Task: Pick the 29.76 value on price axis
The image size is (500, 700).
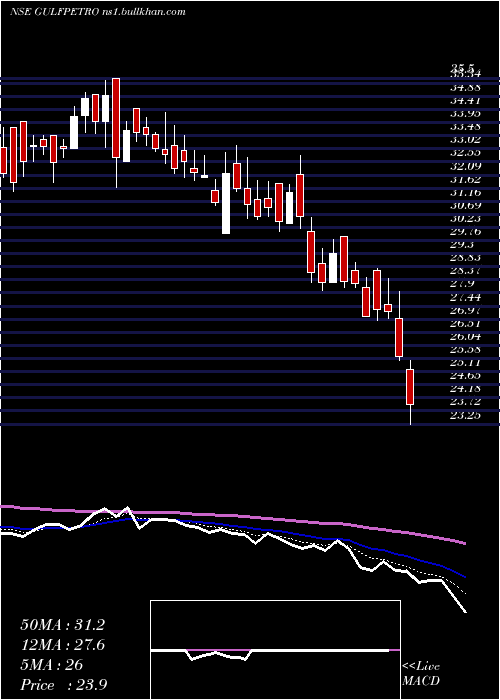Action: [465, 231]
